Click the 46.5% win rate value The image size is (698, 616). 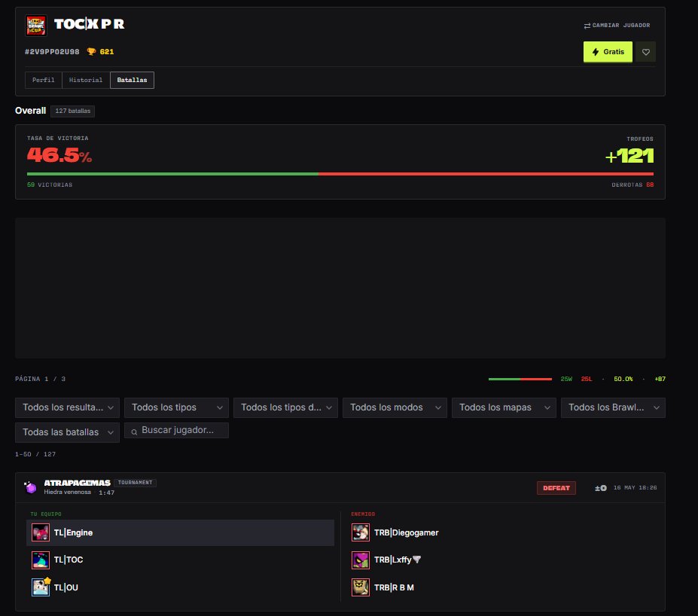point(59,155)
